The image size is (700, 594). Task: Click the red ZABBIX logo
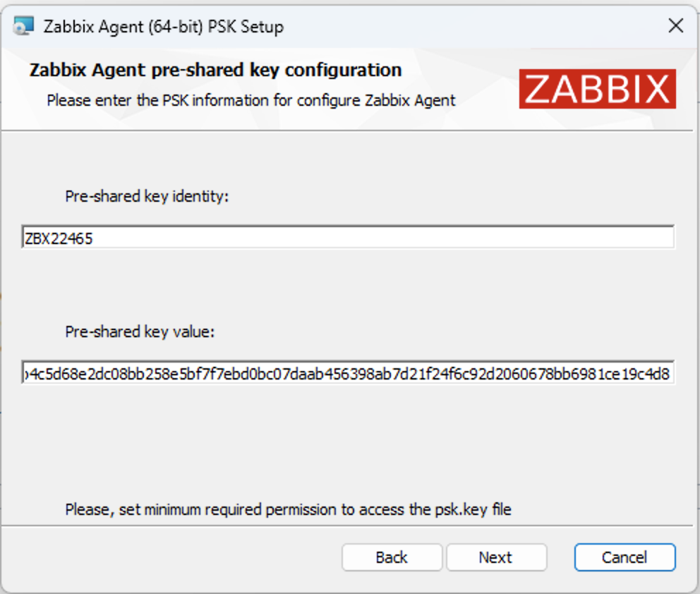(597, 89)
